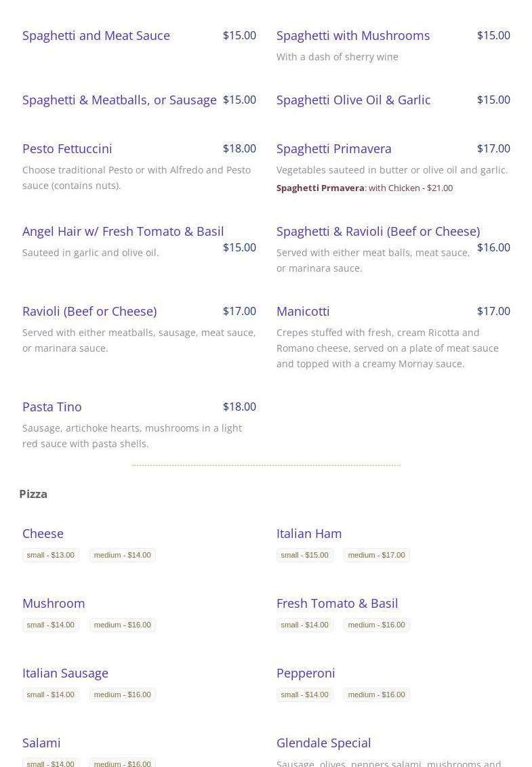Screen dimensions: 532x767
Task: Pick medium $16.00 Italian Sausage size
Action: tap(123, 695)
